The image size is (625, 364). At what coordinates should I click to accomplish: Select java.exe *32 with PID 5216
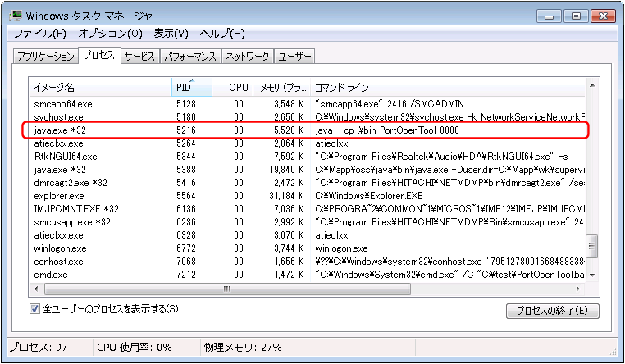tap(307, 130)
